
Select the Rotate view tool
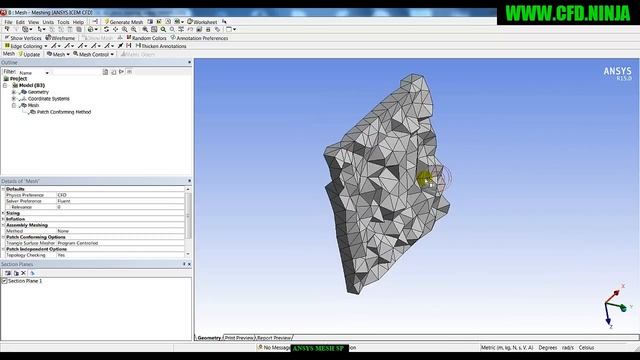pos(107,29)
